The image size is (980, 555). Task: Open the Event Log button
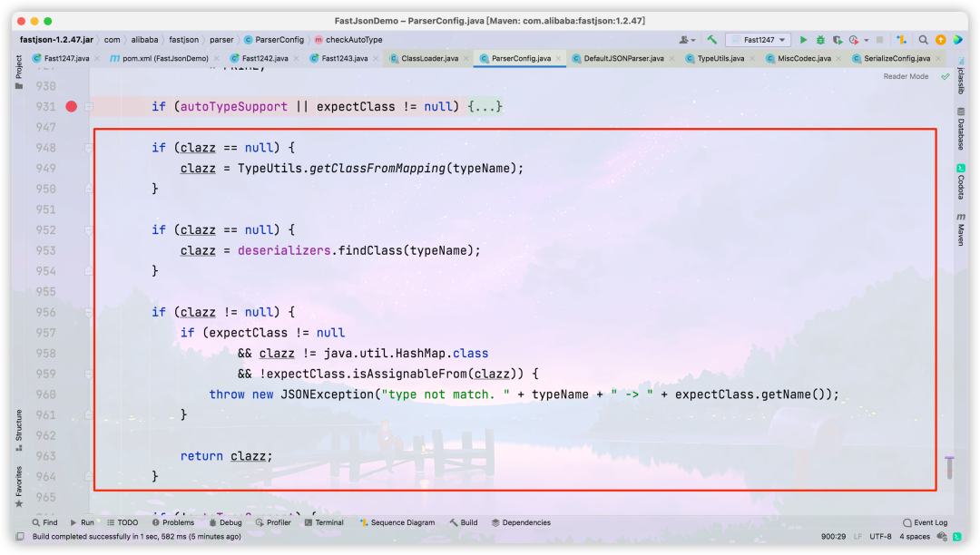click(926, 522)
